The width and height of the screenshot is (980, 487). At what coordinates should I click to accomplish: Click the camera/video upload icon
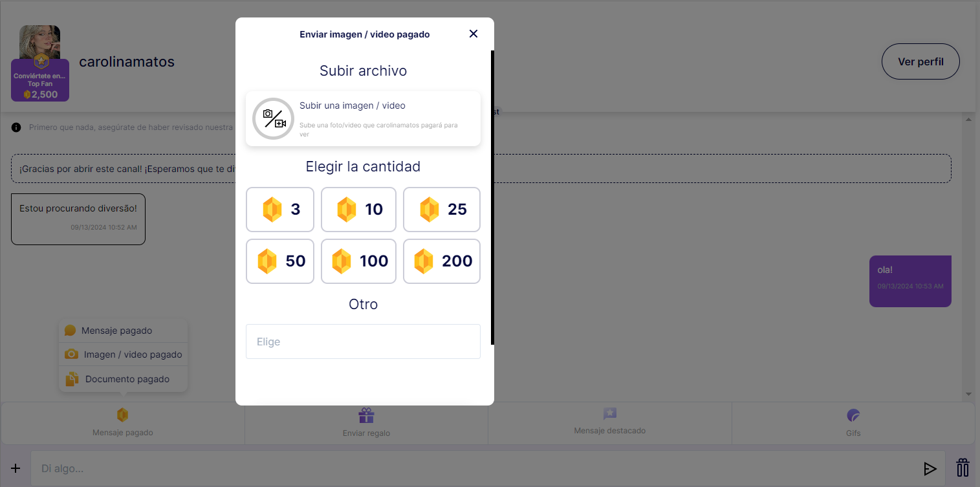coord(274,119)
